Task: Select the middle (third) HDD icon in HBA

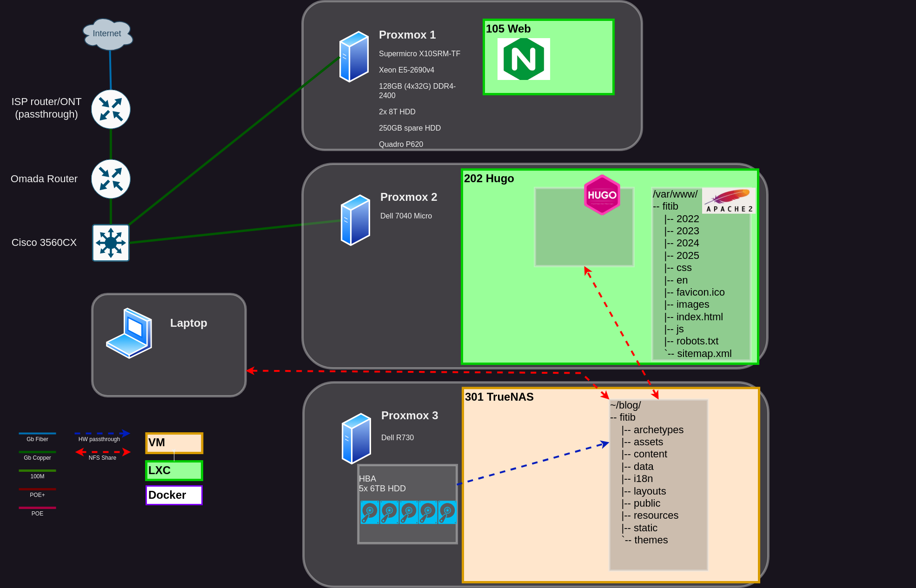Action: pyautogui.click(x=409, y=512)
